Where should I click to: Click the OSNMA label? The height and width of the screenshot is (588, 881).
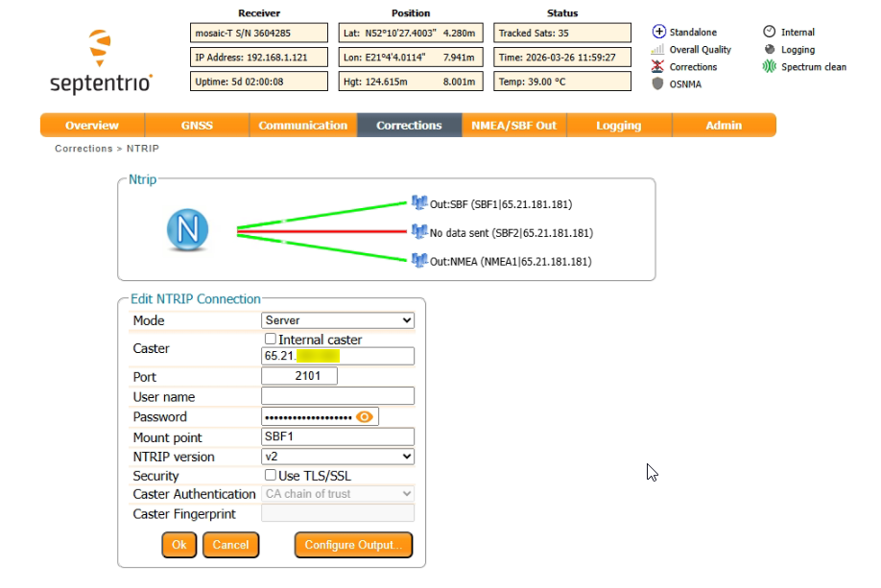(685, 84)
